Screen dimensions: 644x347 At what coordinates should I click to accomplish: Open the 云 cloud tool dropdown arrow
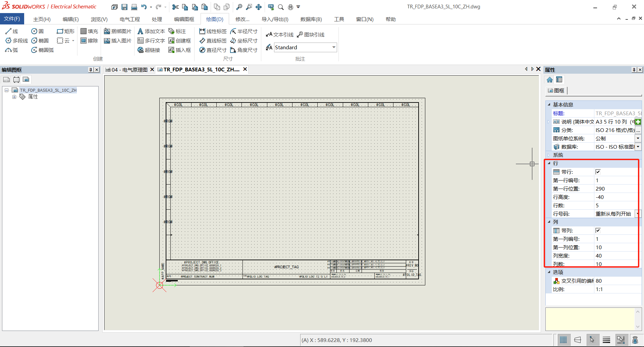coord(73,41)
